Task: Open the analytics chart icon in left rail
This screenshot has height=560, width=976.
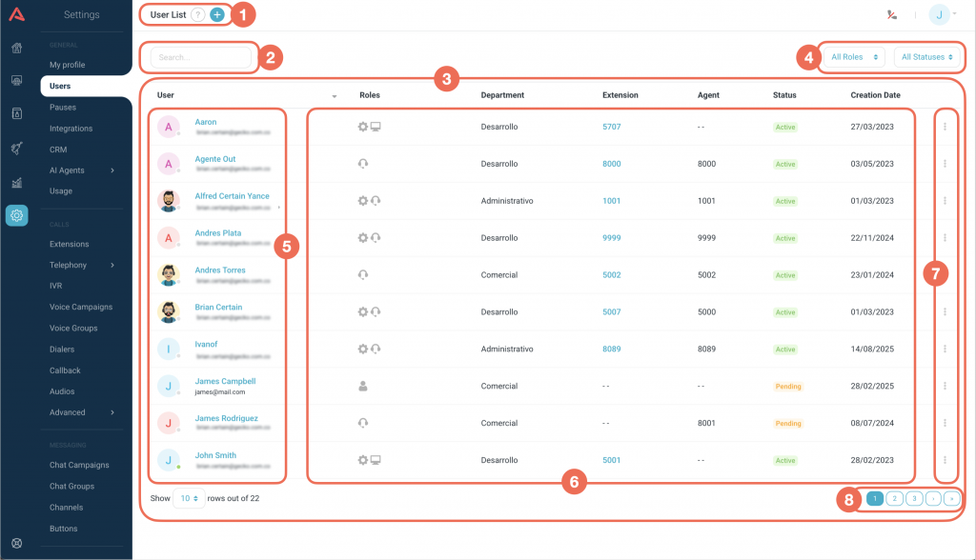Action: 16,182
